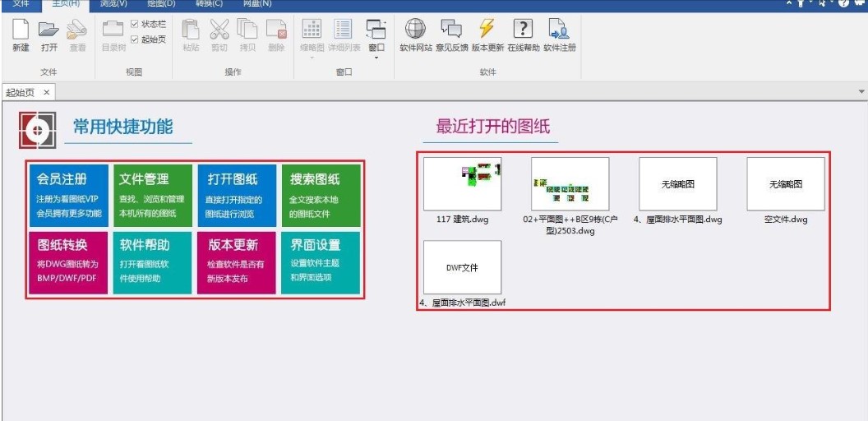Open the 文件 (File) menu
868x421 pixels.
pyautogui.click(x=21, y=4)
